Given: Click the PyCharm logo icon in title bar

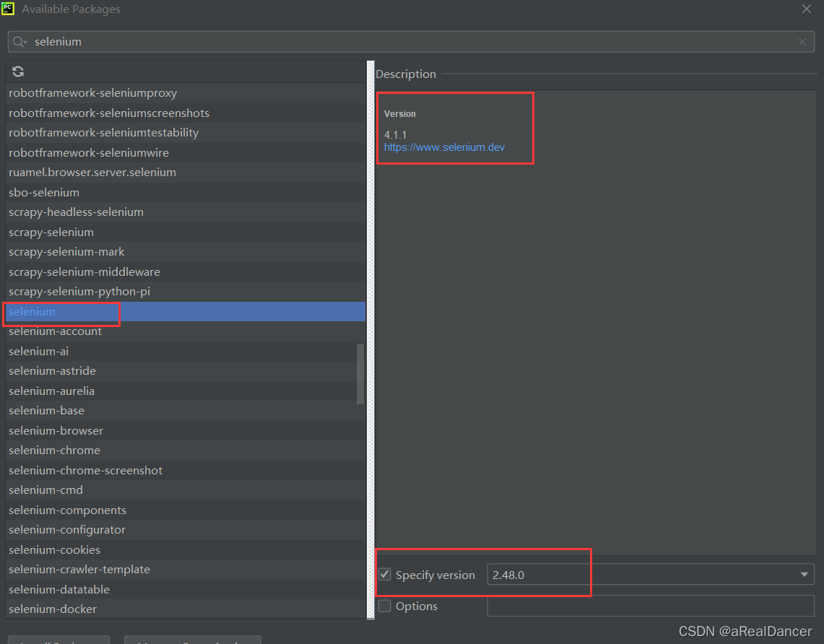Looking at the screenshot, I should [x=8, y=9].
